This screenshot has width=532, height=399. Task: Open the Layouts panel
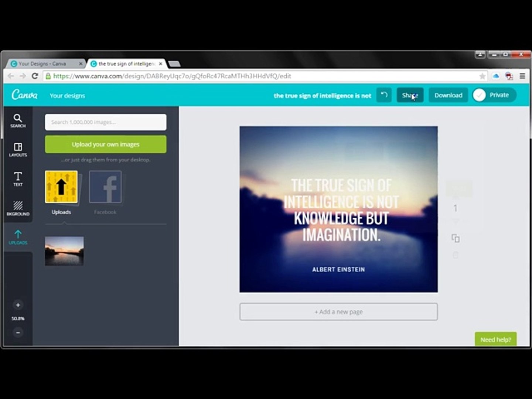click(x=18, y=150)
